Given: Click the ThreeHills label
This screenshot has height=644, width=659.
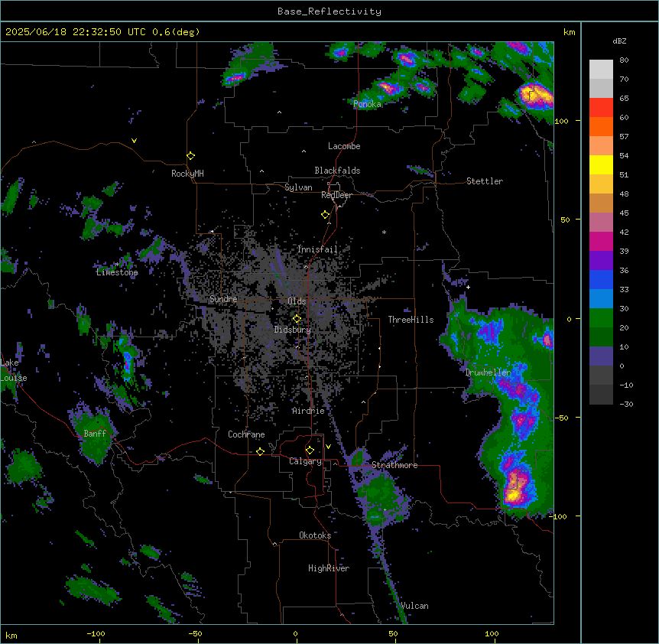Looking at the screenshot, I should click(411, 320).
